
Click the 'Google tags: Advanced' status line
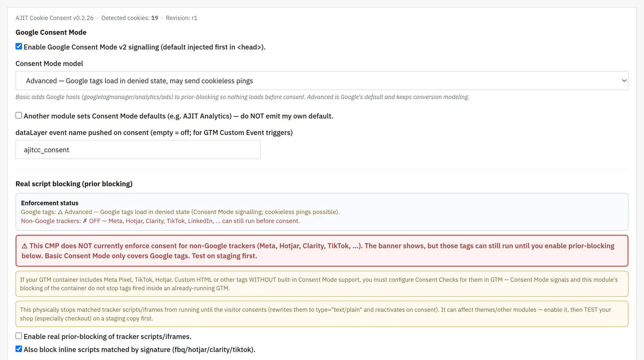[180, 212]
